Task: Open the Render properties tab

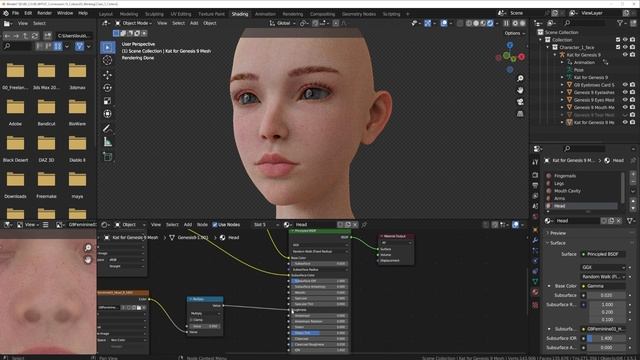Action: click(535, 175)
